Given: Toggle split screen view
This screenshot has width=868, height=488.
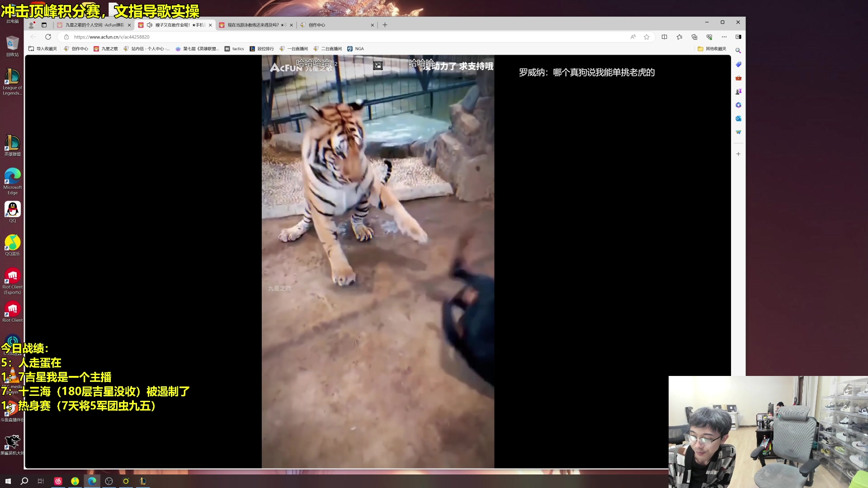Looking at the screenshot, I should pyautogui.click(x=664, y=37).
